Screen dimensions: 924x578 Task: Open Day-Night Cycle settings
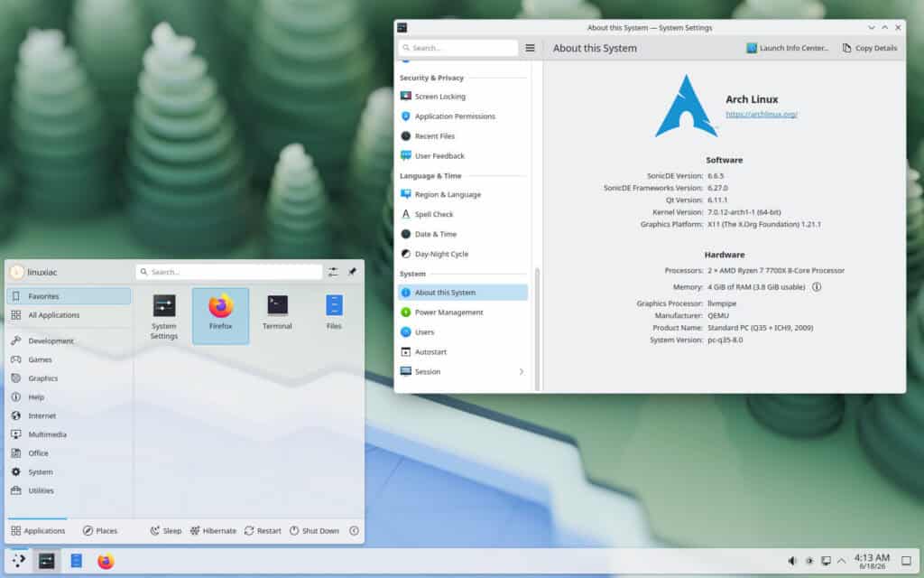(x=463, y=254)
